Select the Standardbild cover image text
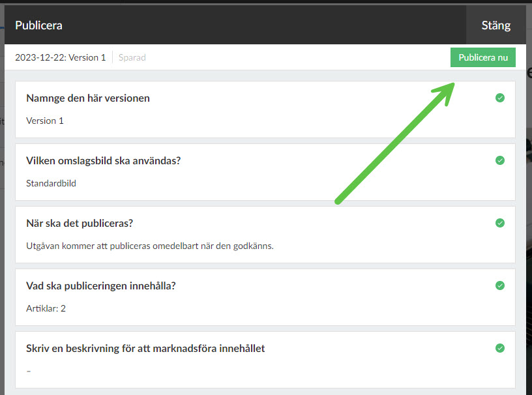Viewport: 532px width, 395px height. 51,183
